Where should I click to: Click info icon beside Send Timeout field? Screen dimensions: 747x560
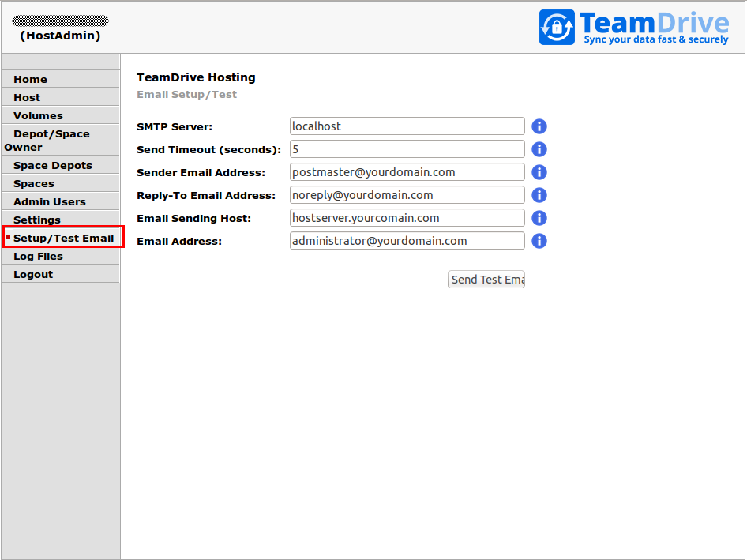point(539,149)
